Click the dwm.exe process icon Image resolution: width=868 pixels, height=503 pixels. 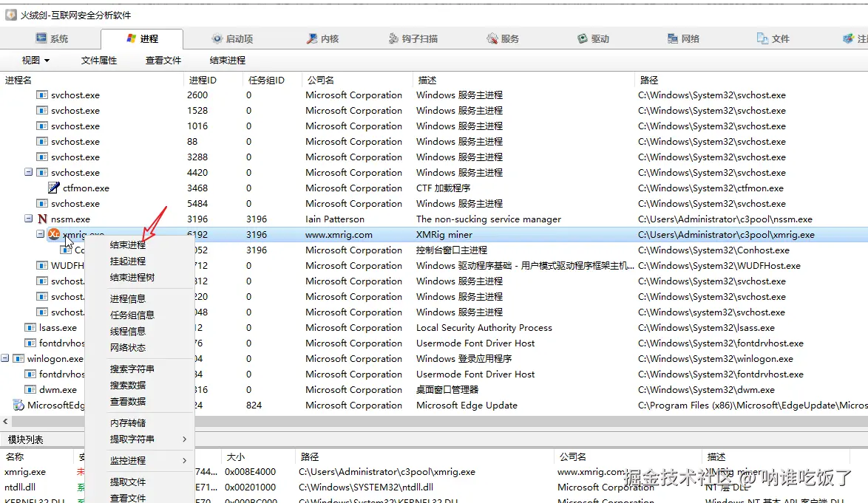click(x=30, y=390)
